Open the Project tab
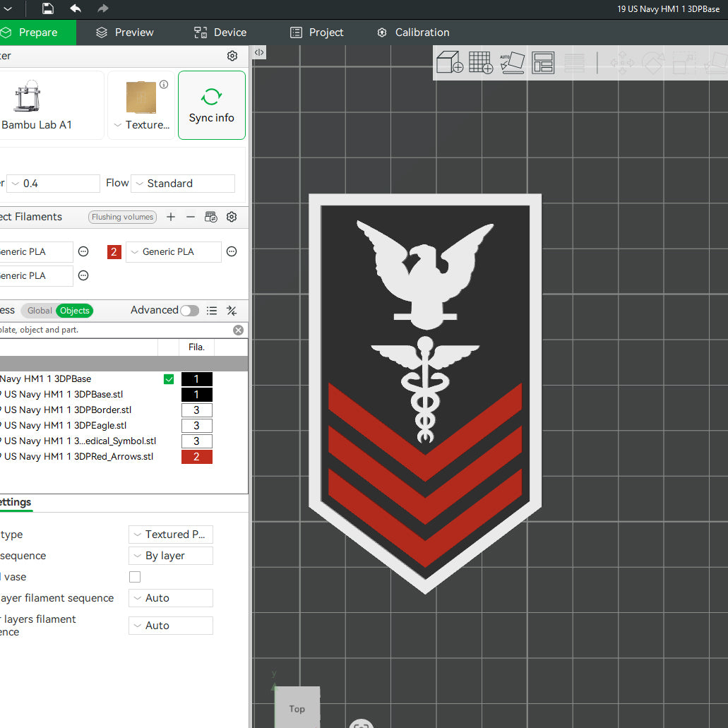728x728 pixels. [316, 32]
